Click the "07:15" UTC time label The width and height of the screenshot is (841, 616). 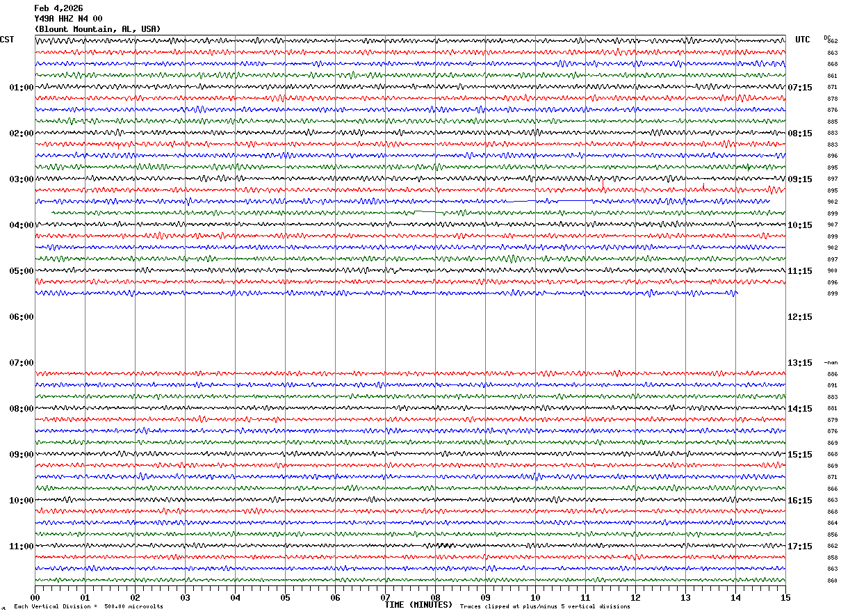[800, 88]
